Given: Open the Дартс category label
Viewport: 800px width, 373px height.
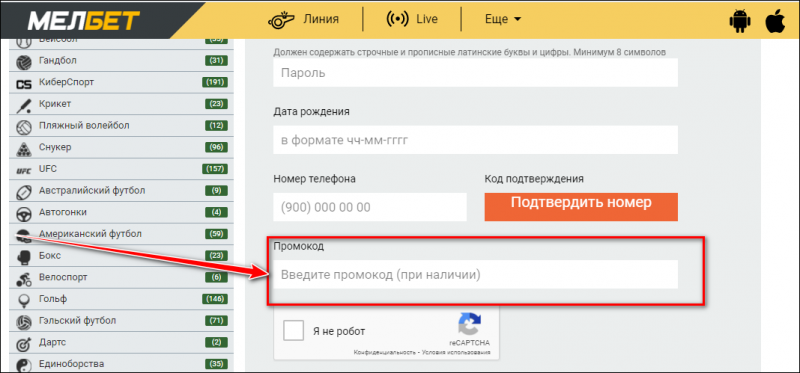Looking at the screenshot, I should coord(52,342).
